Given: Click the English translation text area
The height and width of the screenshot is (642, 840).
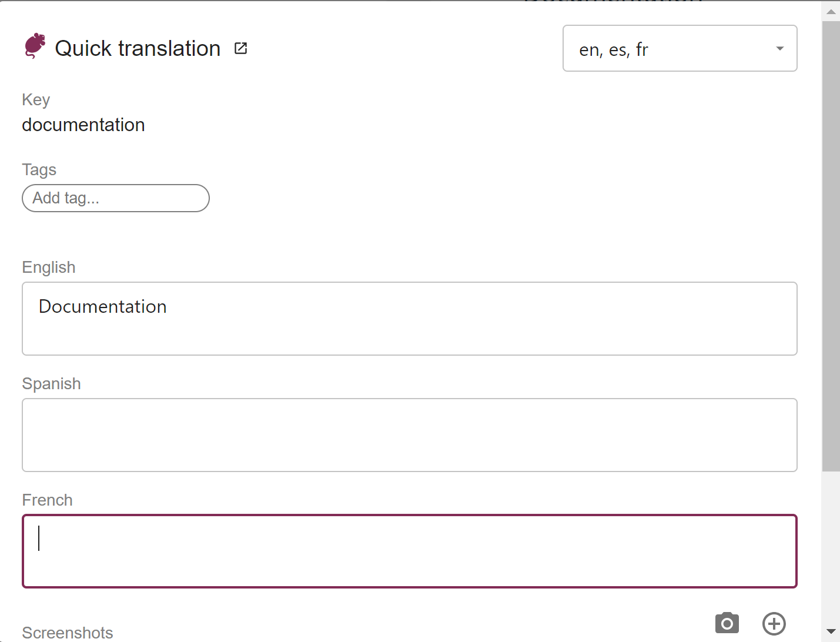Looking at the screenshot, I should [x=409, y=319].
